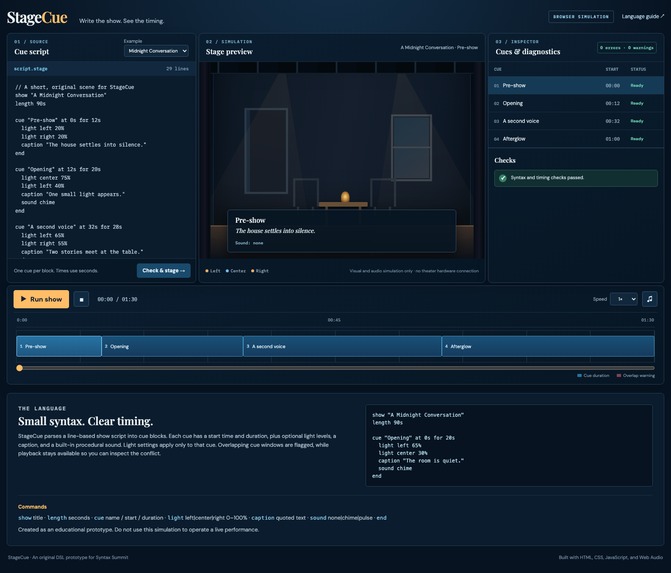Open the Language guide link
The image size is (671, 573).
point(642,16)
